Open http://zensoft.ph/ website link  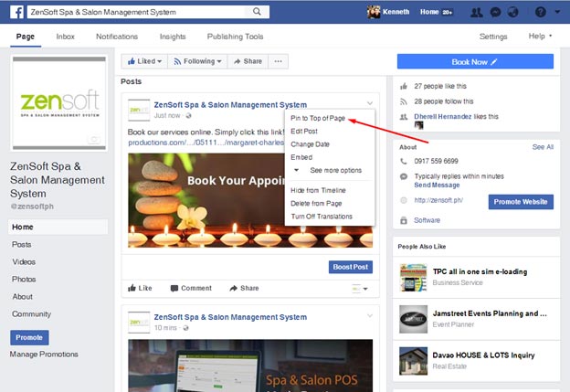[438, 200]
